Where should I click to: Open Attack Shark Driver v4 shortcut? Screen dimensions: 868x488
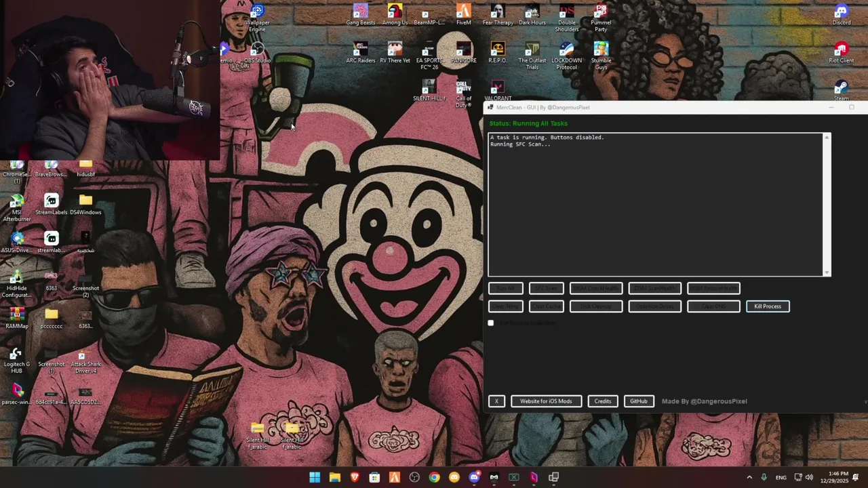point(85,360)
